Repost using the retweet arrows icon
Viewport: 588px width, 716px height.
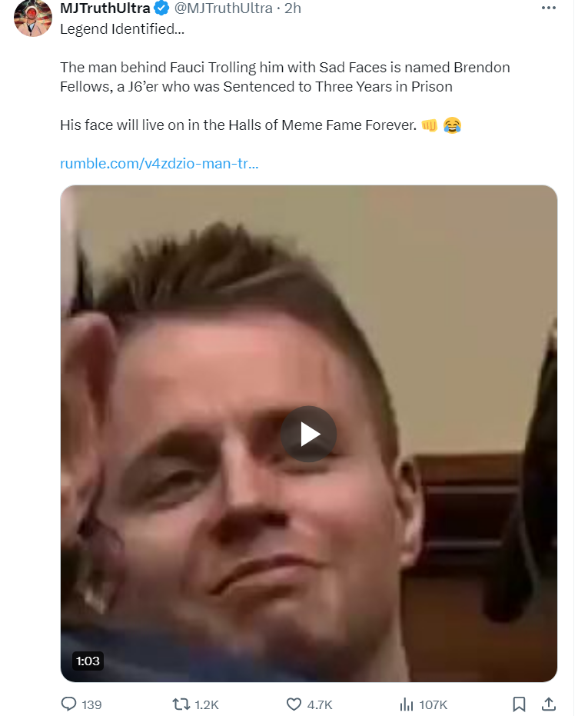point(181,704)
